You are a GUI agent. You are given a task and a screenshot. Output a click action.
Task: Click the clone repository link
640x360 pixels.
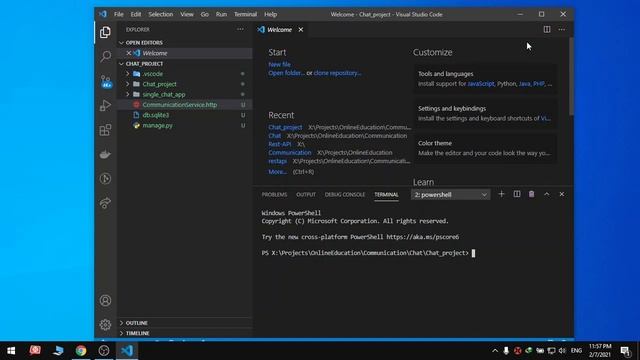coord(338,73)
